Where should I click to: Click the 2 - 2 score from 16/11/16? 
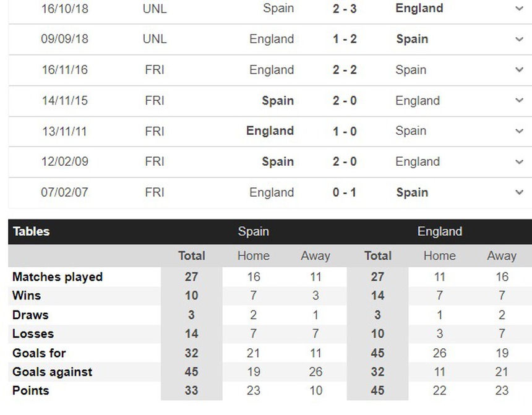click(x=345, y=70)
